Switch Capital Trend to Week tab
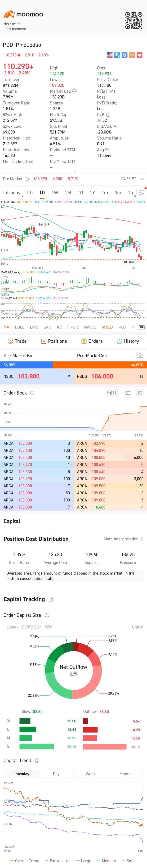Screen dimensions: 147x868 91,774
